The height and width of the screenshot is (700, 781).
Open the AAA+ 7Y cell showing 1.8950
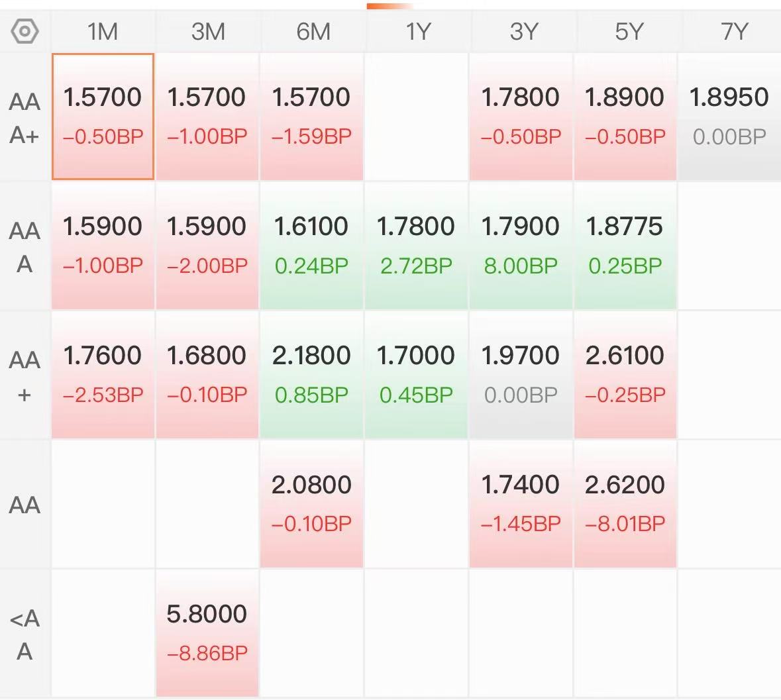click(730, 117)
